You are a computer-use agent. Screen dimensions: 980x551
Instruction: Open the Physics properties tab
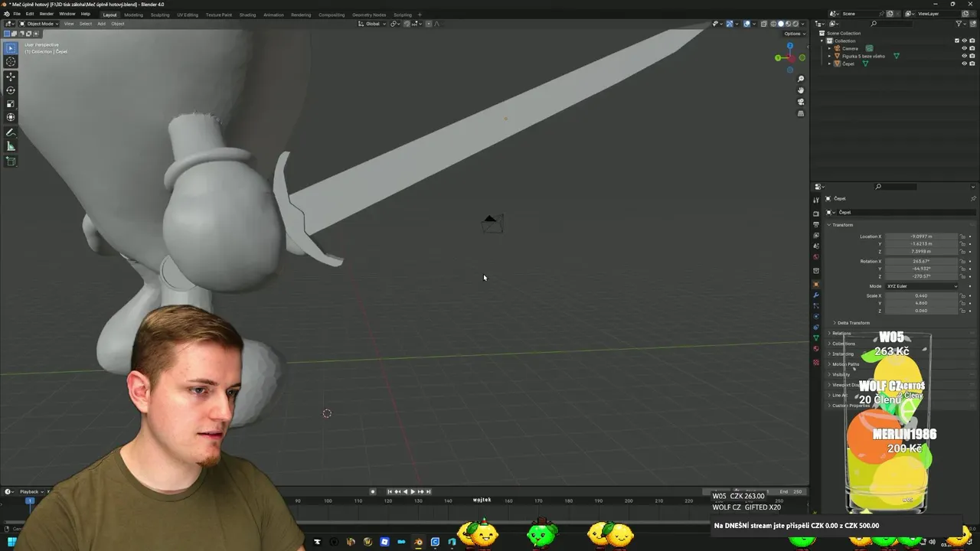click(x=816, y=317)
